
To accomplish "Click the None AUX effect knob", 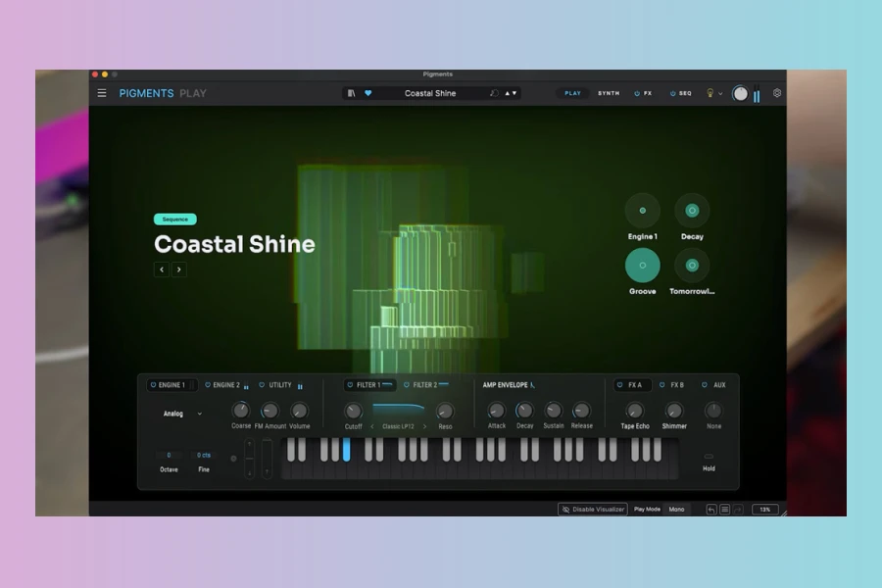I will pos(713,411).
